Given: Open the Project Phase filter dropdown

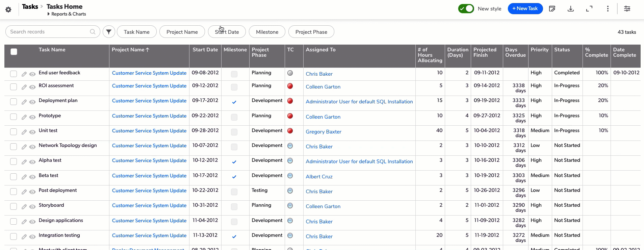Looking at the screenshot, I should pyautogui.click(x=311, y=32).
